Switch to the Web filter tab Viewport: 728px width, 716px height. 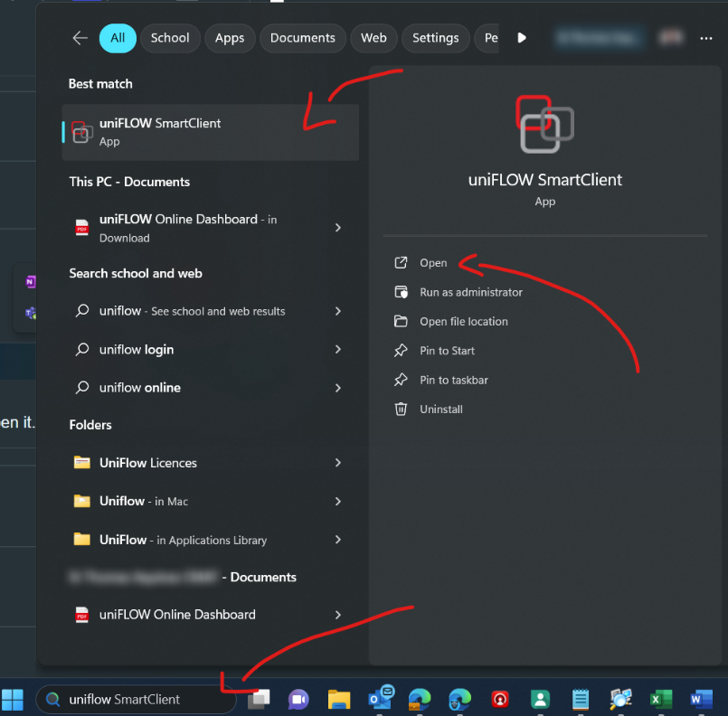pyautogui.click(x=373, y=38)
